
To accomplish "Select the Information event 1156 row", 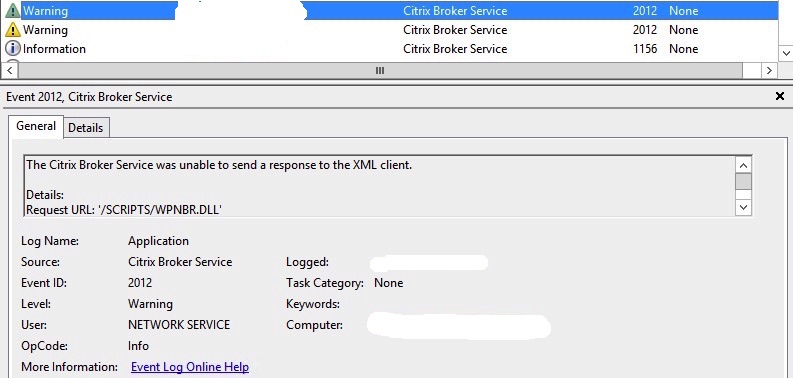I will click(389, 49).
